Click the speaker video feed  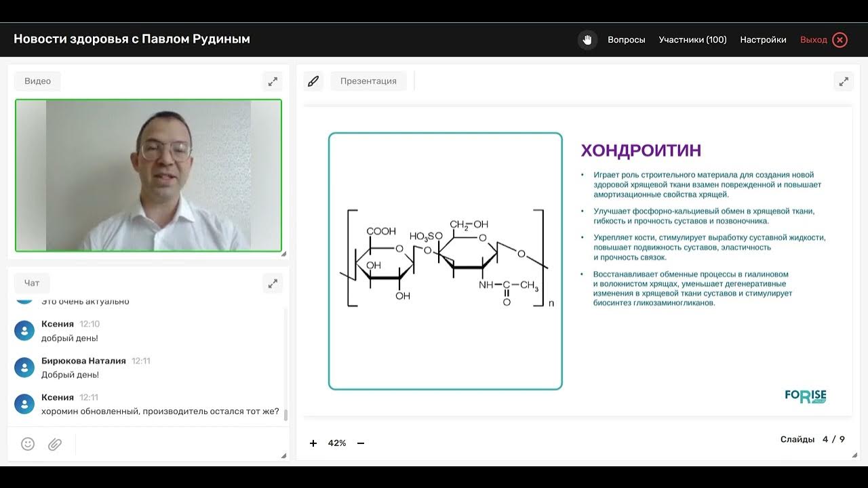coord(149,176)
